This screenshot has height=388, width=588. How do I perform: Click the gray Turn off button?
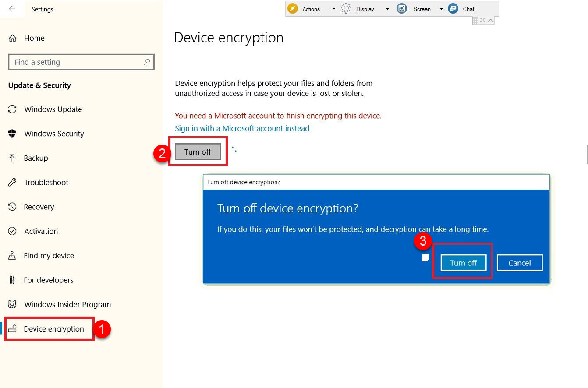tap(198, 152)
